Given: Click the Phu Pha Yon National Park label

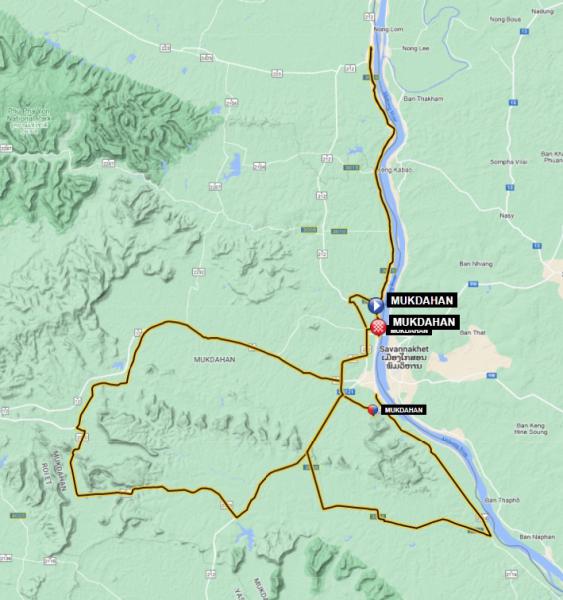Looking at the screenshot, I should (x=28, y=118).
